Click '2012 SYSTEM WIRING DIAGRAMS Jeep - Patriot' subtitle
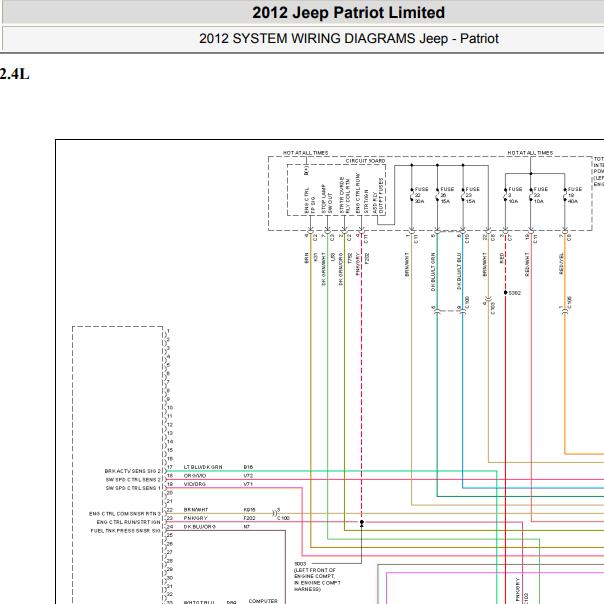Image resolution: width=604 pixels, height=604 pixels. coord(349,39)
